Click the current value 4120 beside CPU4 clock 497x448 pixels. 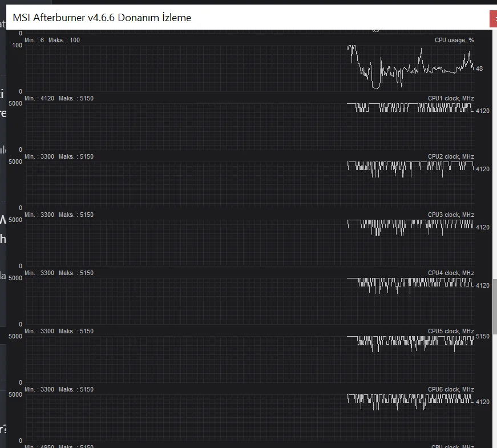[x=482, y=285]
